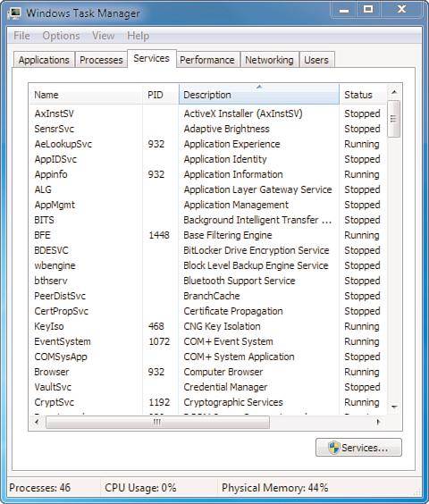The image size is (429, 504).
Task: Select the AppMgmt service
Action: click(x=207, y=205)
